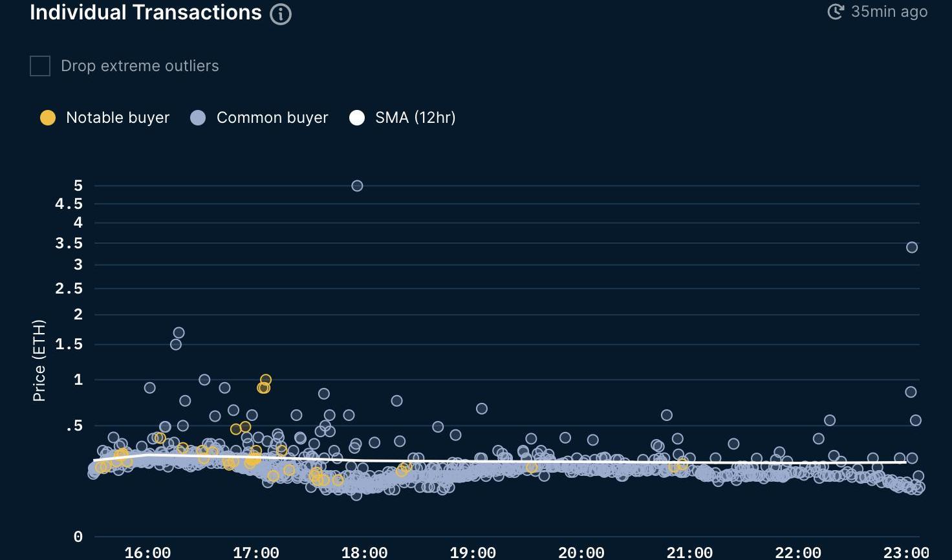Image resolution: width=952 pixels, height=560 pixels.
Task: Click the Price (ETH) y-axis title
Action: click(x=39, y=360)
